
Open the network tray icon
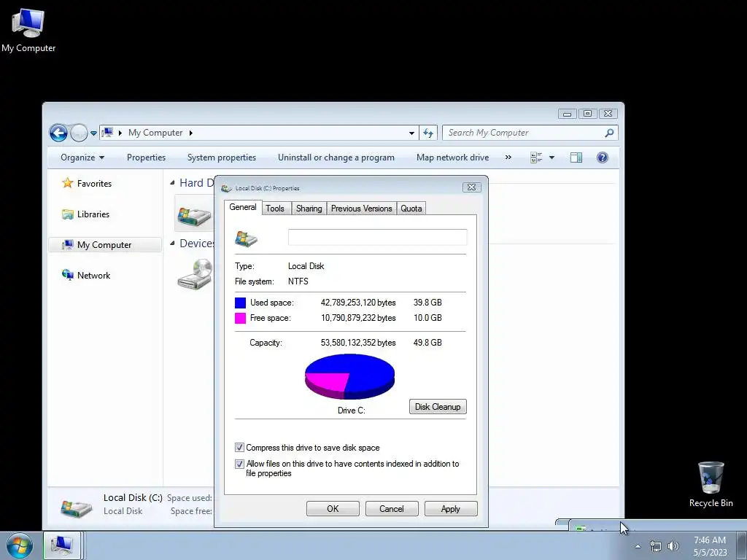tap(656, 546)
